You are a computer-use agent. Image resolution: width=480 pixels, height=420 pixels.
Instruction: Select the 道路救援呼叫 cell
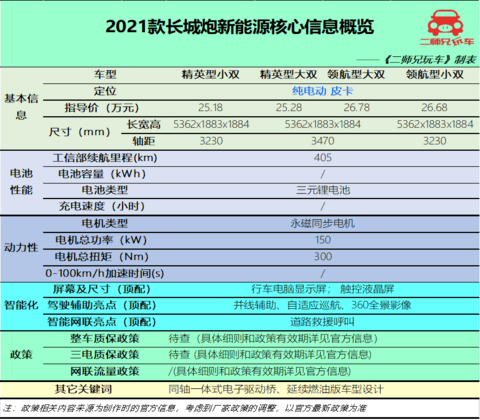(x=322, y=322)
